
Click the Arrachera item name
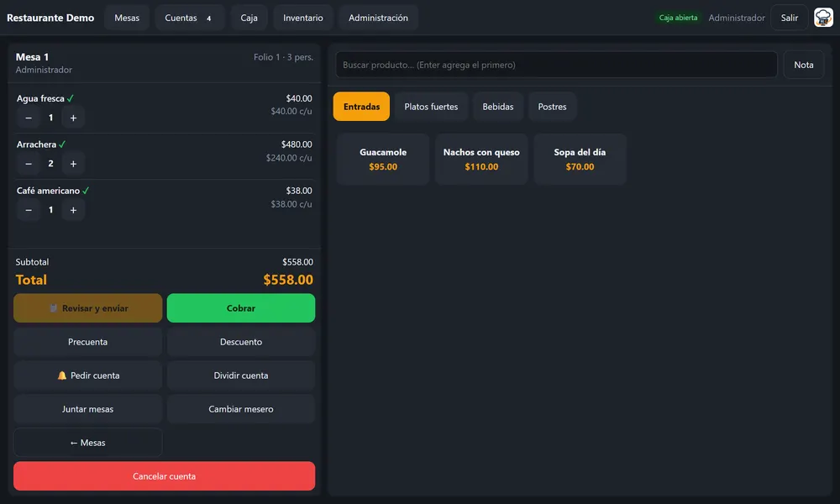(36, 144)
